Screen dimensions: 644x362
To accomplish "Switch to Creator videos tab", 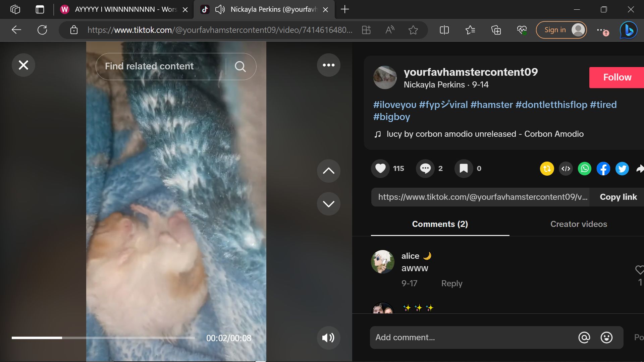I will pyautogui.click(x=579, y=224).
